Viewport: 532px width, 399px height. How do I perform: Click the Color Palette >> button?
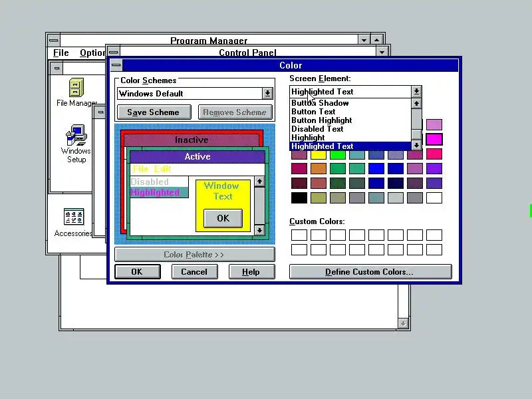(194, 255)
